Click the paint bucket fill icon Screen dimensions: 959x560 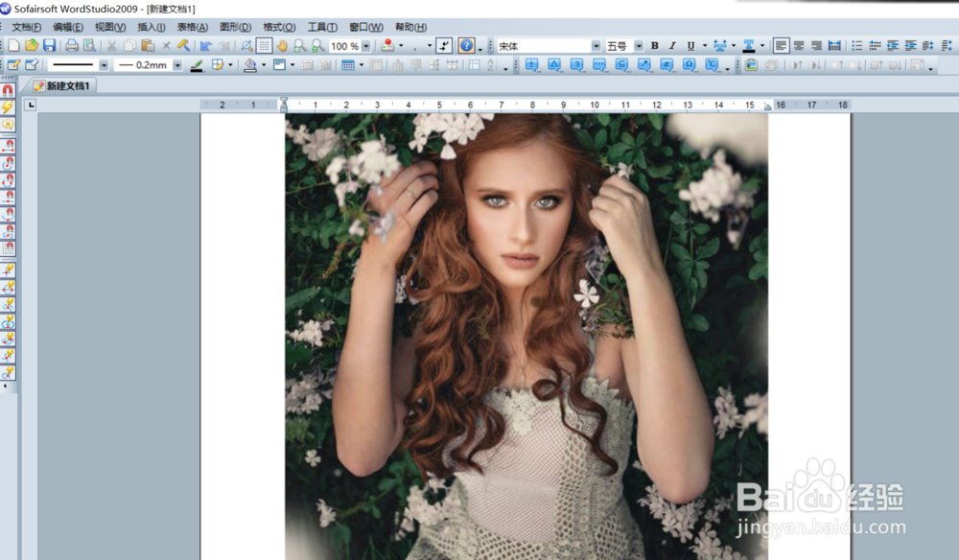250,65
